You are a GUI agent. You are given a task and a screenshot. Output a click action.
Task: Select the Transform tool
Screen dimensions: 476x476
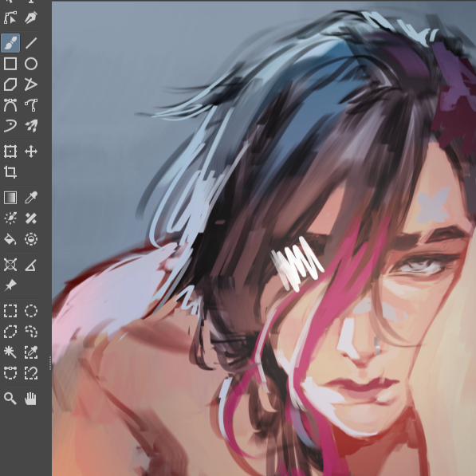pyautogui.click(x=10, y=151)
